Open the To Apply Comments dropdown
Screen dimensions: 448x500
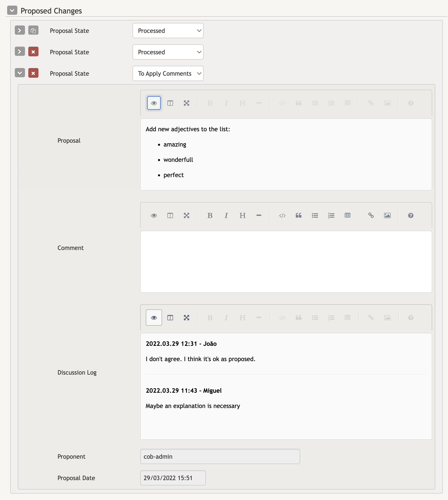pos(168,73)
